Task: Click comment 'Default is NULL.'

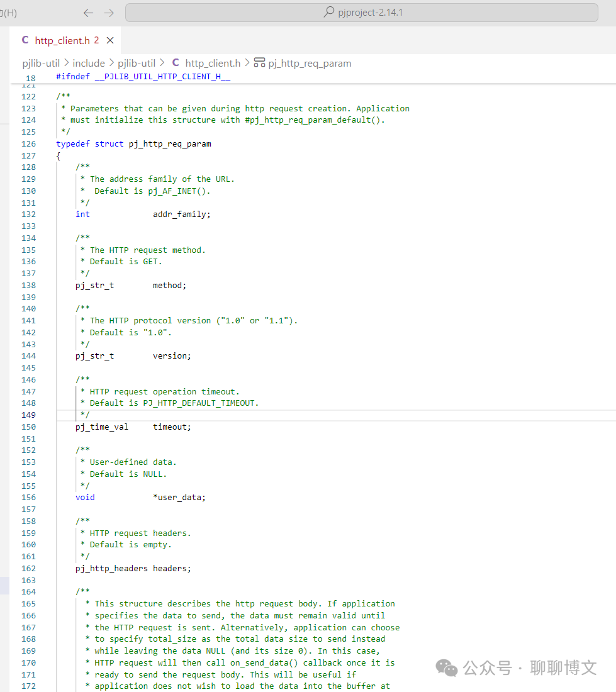Action: [x=128, y=474]
